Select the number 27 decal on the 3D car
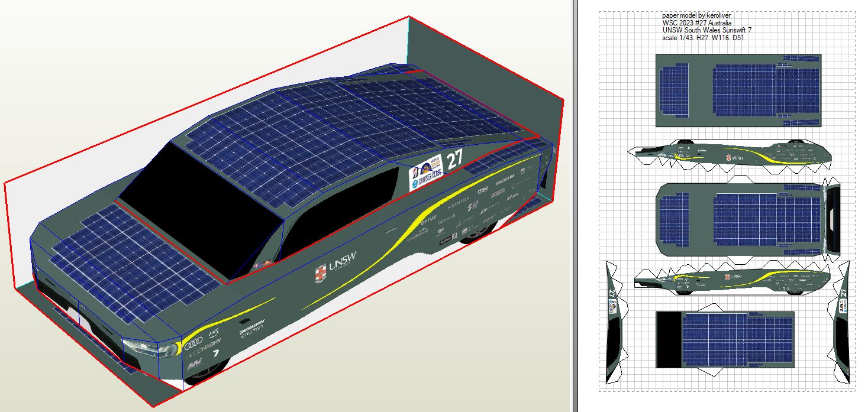868x412 pixels. (x=454, y=161)
